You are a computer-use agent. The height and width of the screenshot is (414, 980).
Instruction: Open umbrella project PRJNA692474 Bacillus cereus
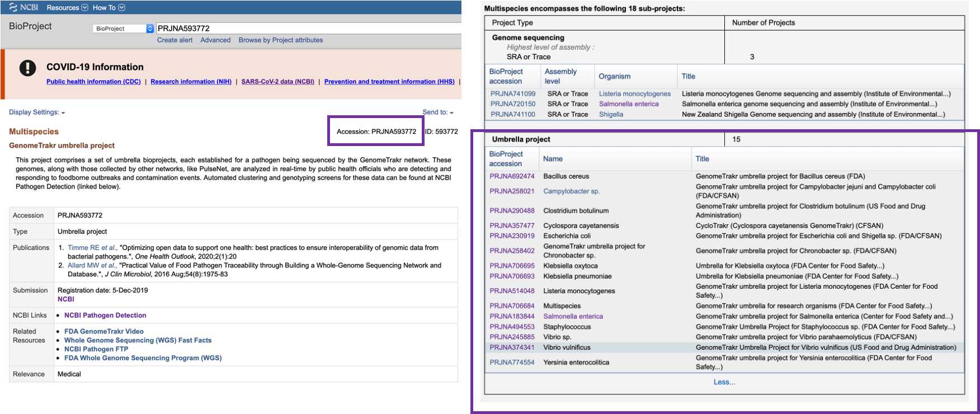tap(512, 176)
